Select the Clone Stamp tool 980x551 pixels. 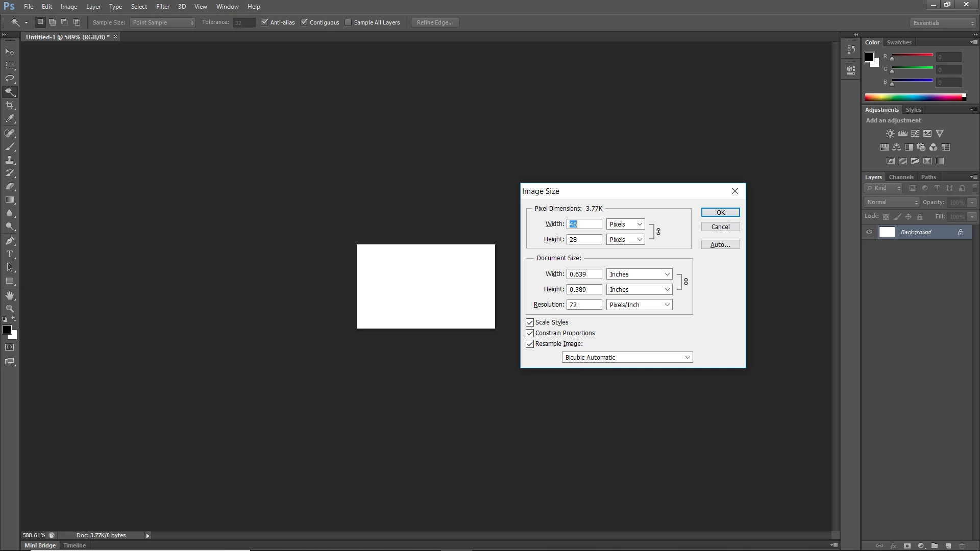click(x=10, y=160)
